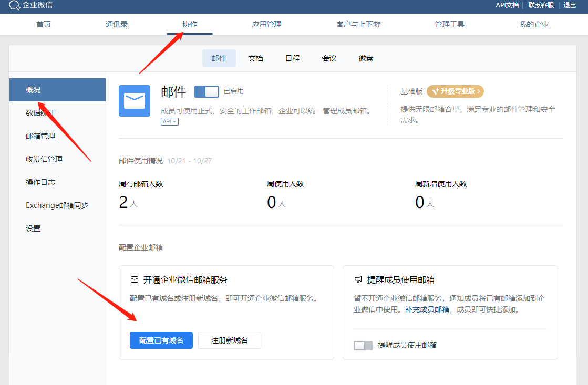
Task: Enable the 提醒成员使用邮箱 switch
Action: coord(363,345)
